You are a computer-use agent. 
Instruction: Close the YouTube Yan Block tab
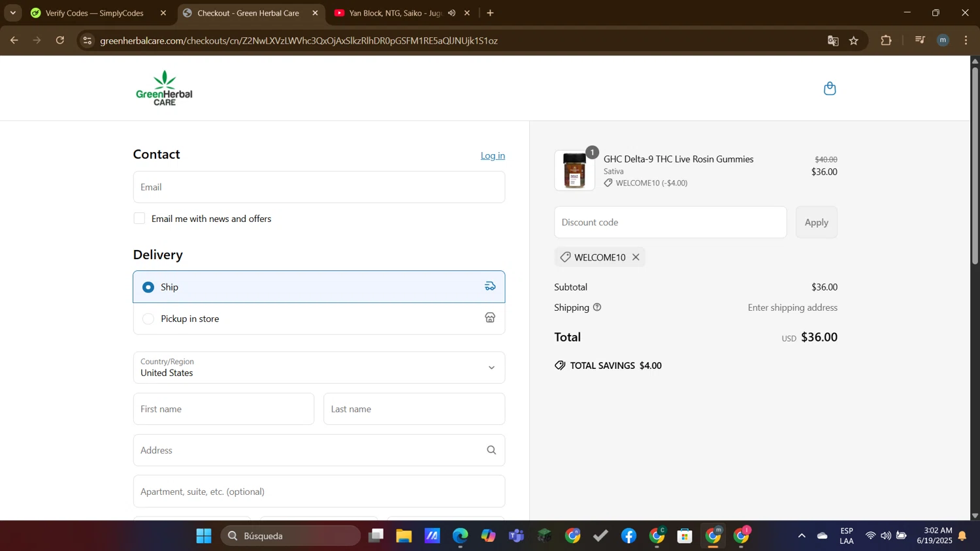tap(467, 13)
